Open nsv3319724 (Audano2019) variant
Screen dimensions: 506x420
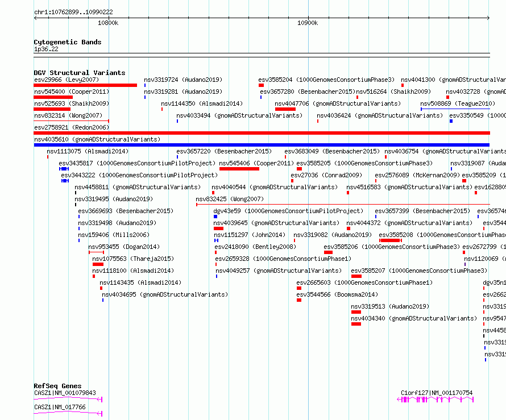[183, 80]
